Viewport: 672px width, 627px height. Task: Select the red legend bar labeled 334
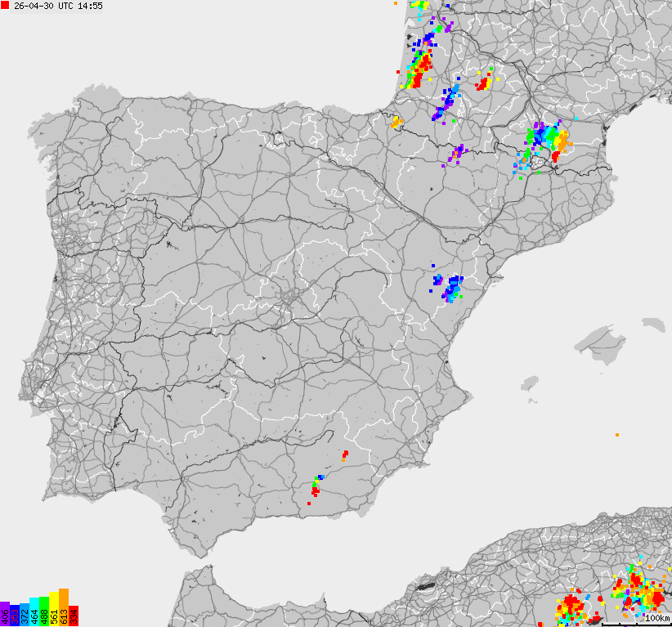tap(74, 615)
